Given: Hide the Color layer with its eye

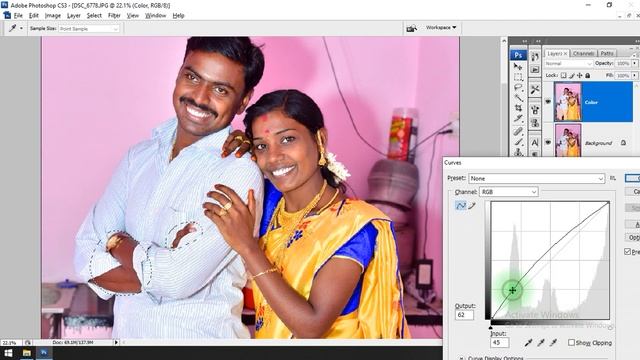Looking at the screenshot, I should [548, 102].
